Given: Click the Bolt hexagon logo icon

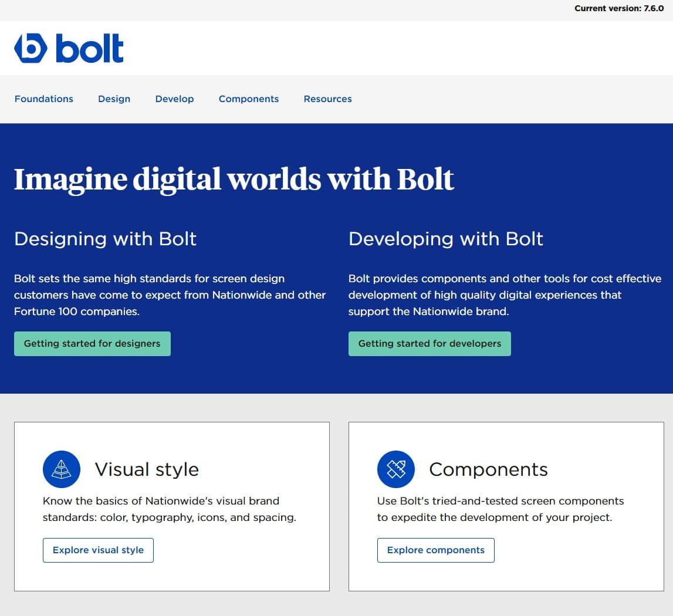Looking at the screenshot, I should click(x=30, y=48).
